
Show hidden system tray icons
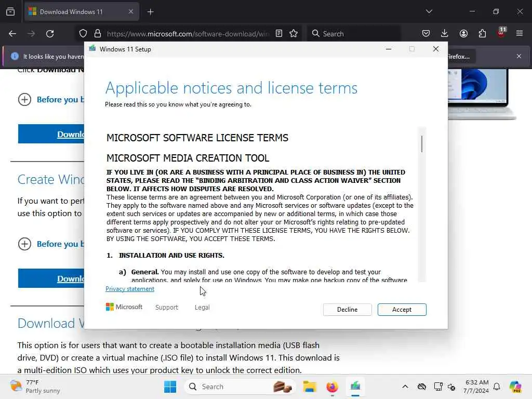[x=405, y=387]
